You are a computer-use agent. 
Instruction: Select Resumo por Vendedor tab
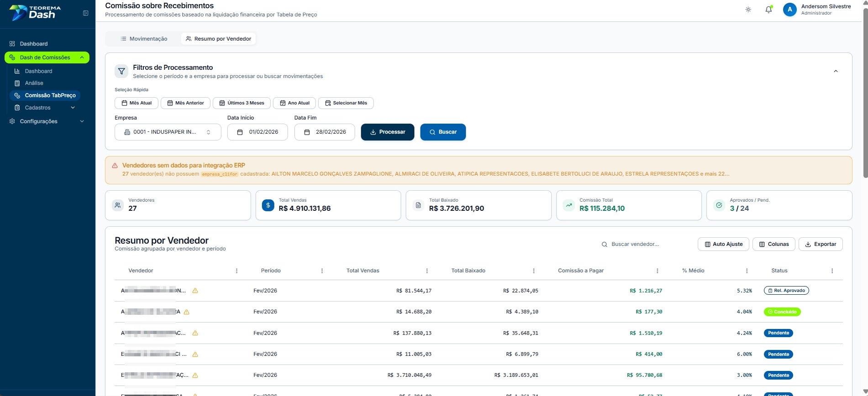pyautogui.click(x=218, y=39)
